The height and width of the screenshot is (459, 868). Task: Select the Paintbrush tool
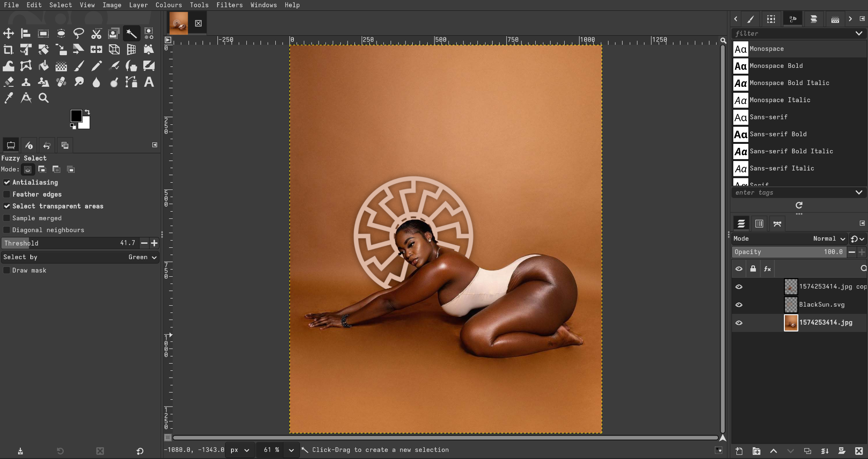pyautogui.click(x=79, y=66)
